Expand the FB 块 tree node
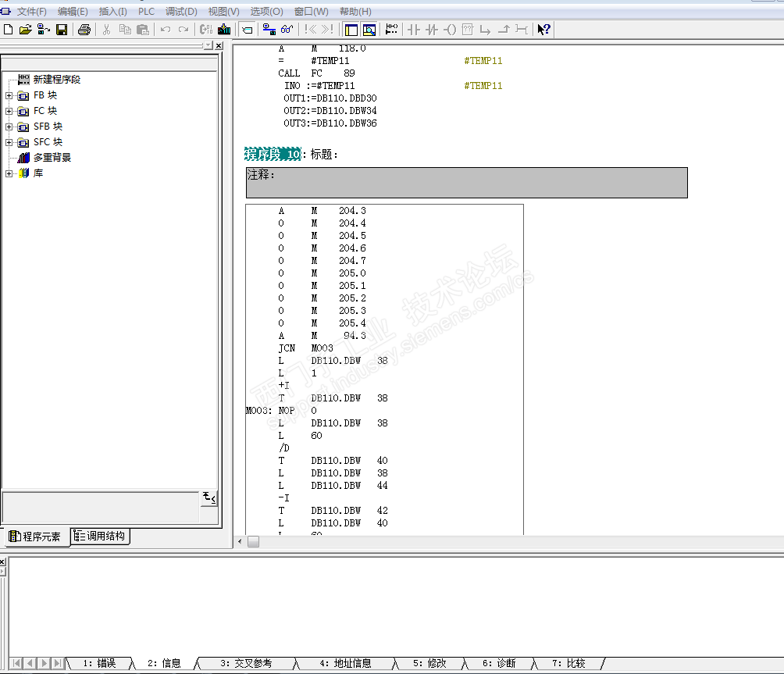This screenshot has height=674, width=784. pos(9,95)
